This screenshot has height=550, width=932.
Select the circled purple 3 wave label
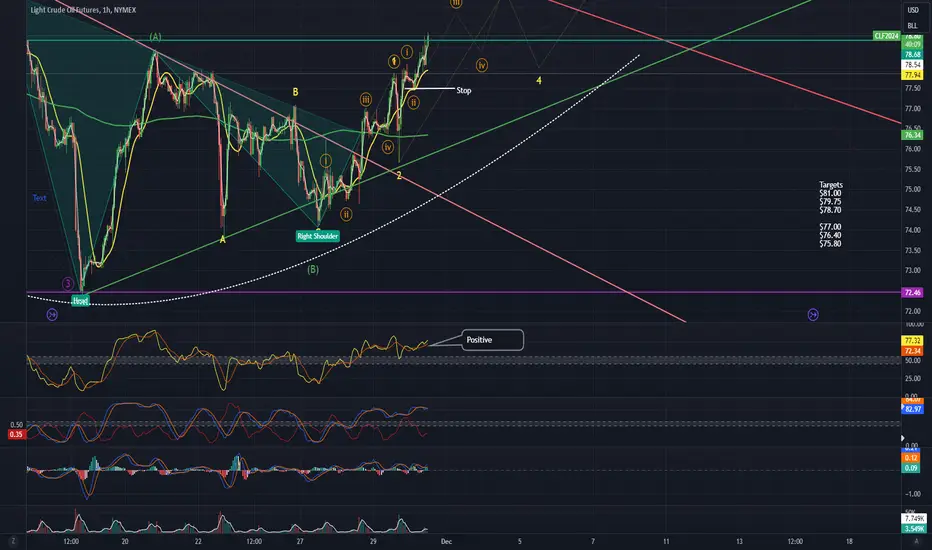click(x=68, y=284)
